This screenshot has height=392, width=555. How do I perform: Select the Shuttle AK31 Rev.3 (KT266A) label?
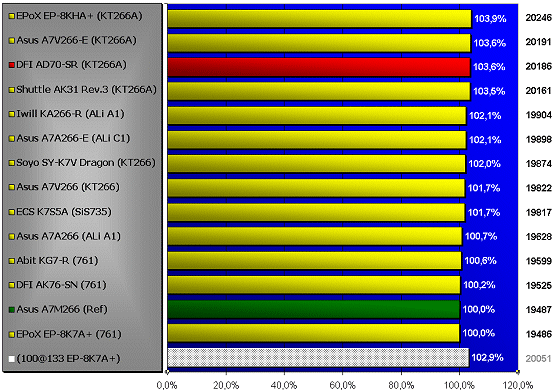pyautogui.click(x=86, y=89)
